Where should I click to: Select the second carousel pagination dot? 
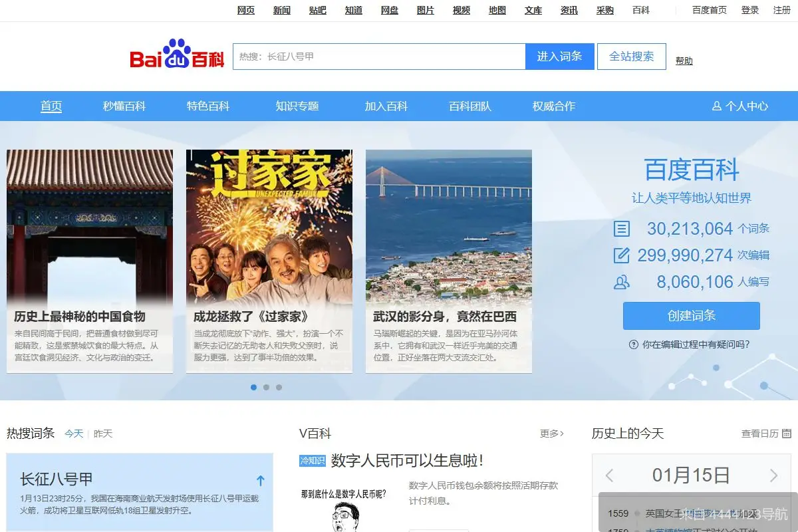266,386
